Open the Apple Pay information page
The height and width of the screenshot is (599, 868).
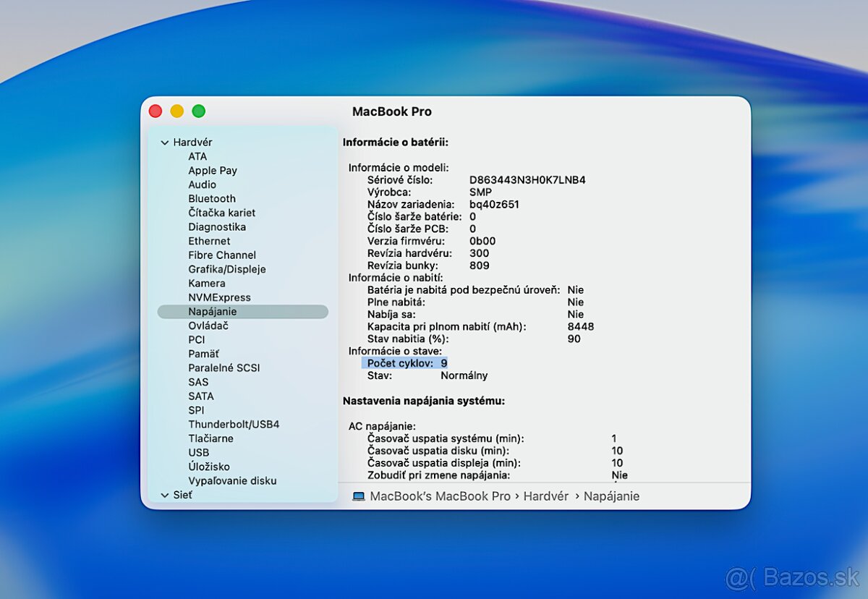pos(213,170)
